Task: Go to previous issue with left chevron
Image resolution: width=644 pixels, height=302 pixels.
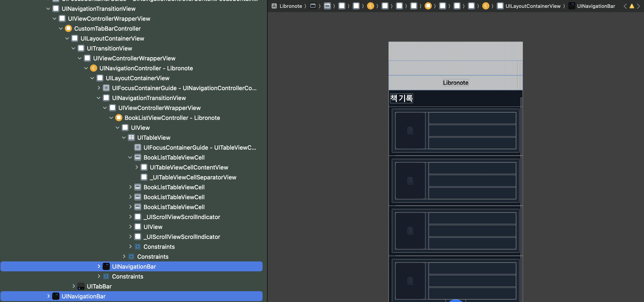Action: (625, 6)
